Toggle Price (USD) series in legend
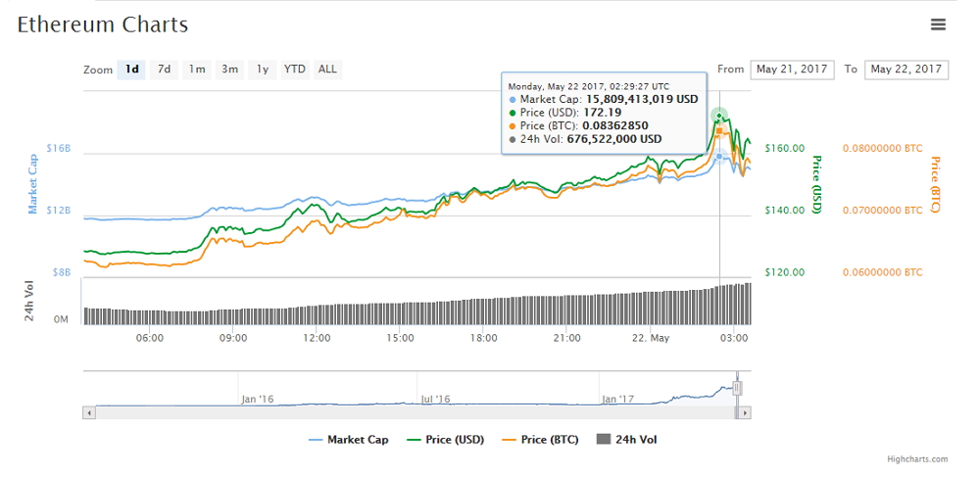The width and height of the screenshot is (980, 477). [446, 440]
